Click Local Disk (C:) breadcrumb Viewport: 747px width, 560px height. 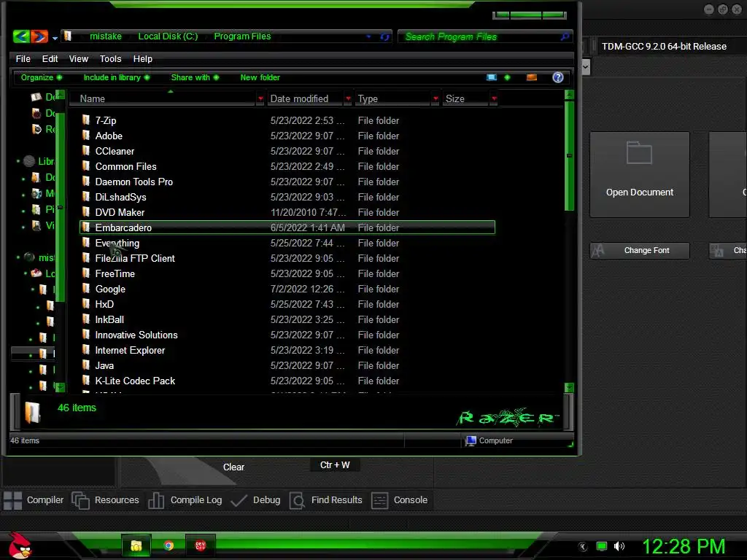pos(169,36)
